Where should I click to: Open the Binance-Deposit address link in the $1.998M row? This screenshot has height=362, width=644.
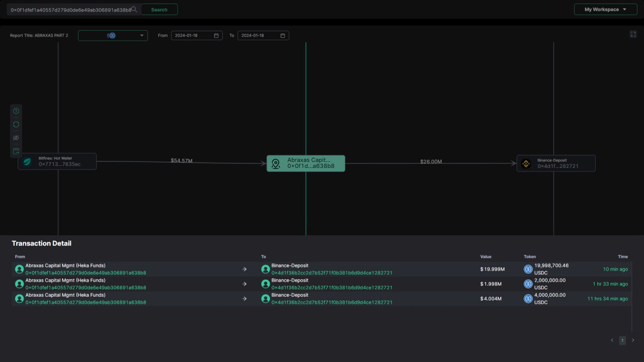332,288
